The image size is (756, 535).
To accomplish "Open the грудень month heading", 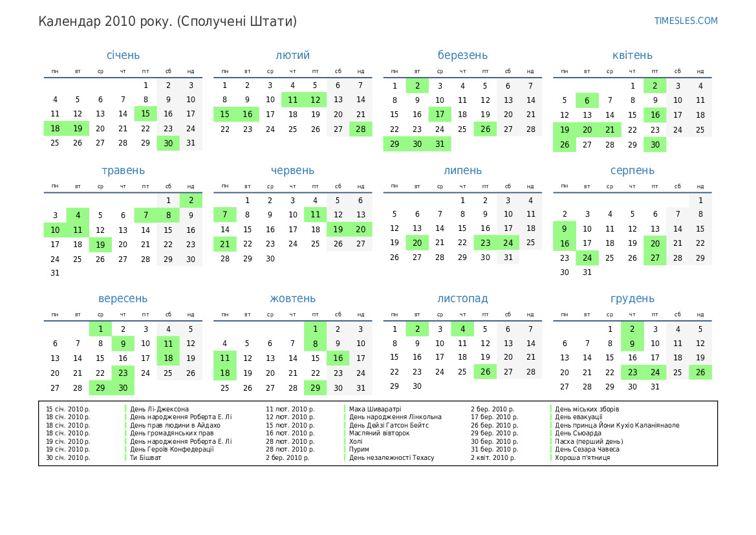I will 632,299.
